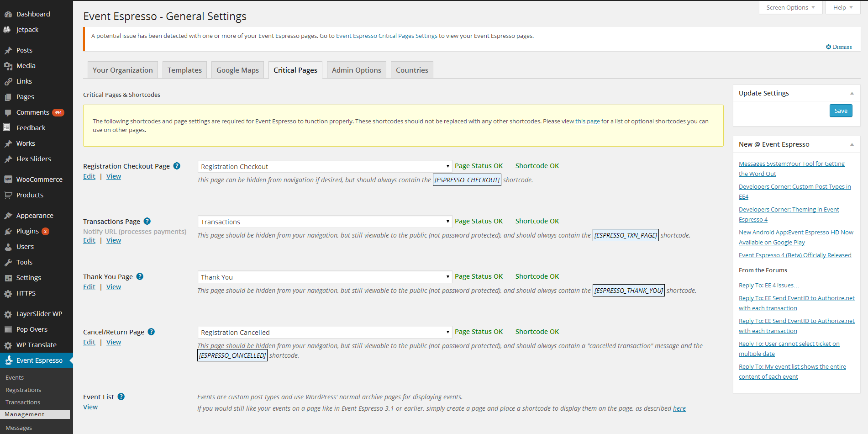
Task: Click the Flex Sliders pushpin icon
Action: (8, 159)
